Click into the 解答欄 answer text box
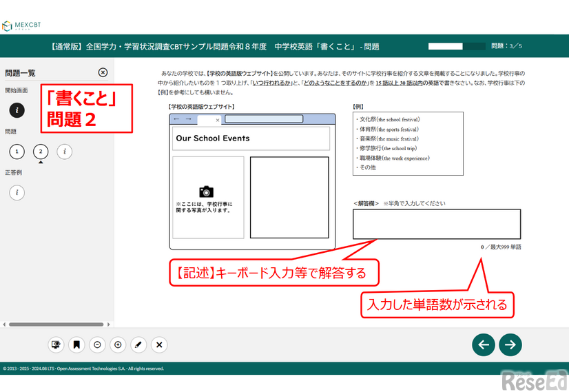 (x=436, y=225)
